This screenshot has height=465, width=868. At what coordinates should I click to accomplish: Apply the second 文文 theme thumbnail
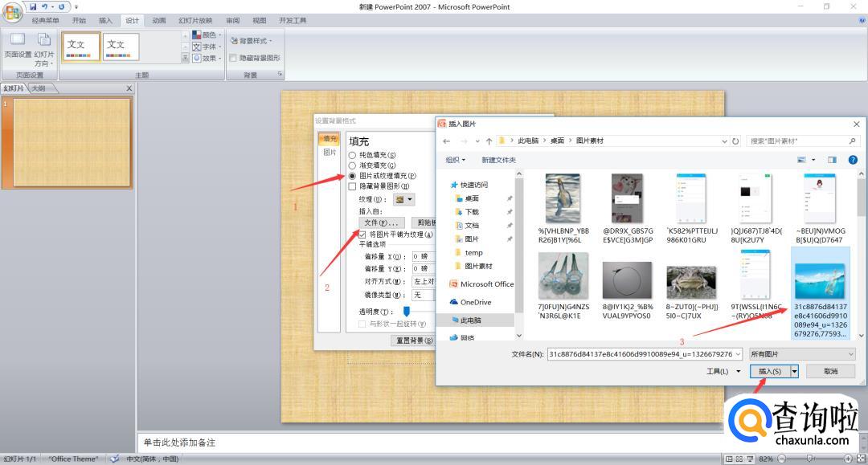click(121, 47)
